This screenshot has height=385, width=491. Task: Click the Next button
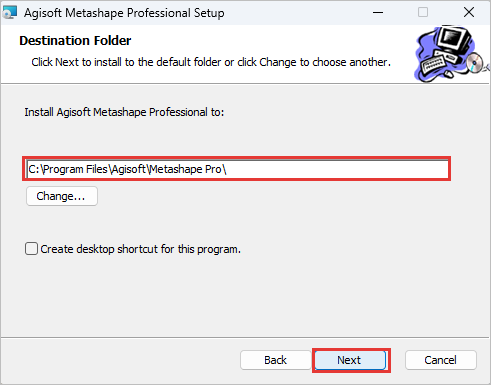click(x=351, y=360)
